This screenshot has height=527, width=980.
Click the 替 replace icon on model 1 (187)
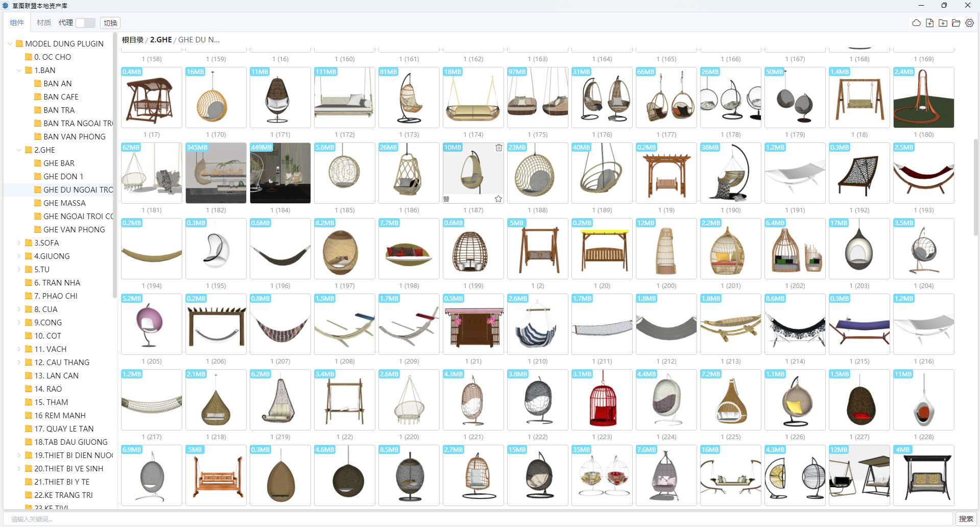pos(446,199)
